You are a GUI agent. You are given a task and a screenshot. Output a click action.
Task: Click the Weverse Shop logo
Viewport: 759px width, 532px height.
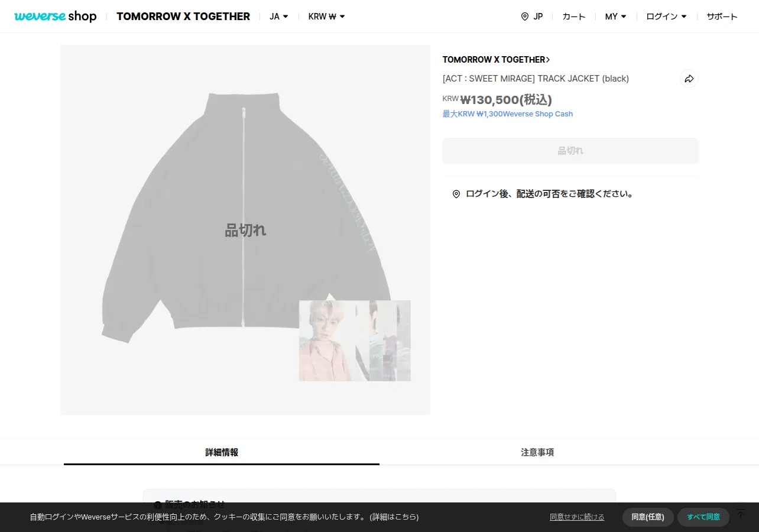pyautogui.click(x=56, y=17)
